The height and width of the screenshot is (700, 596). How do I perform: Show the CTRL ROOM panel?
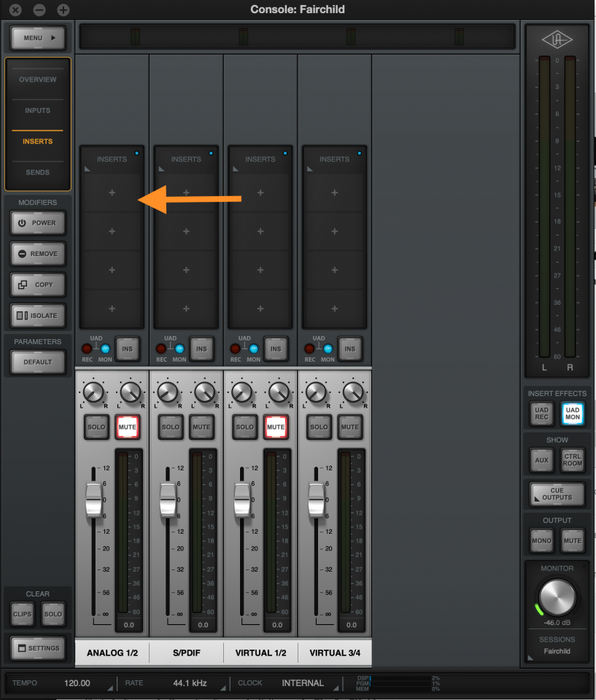tap(573, 460)
